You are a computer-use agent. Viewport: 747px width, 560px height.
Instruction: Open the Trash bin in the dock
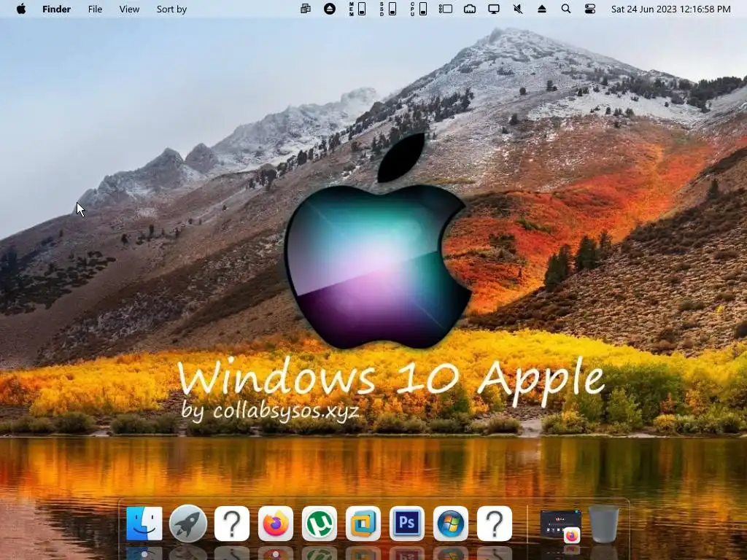[x=604, y=524]
